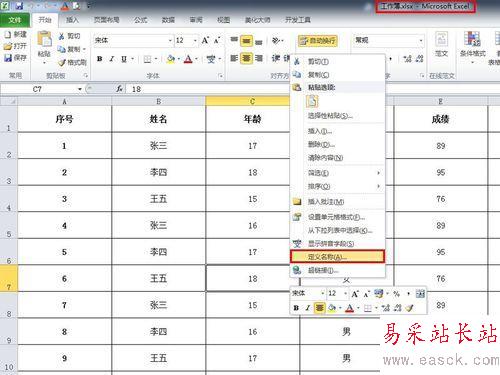Choose Paste Special (选择性粘贴) in context menu
Image resolution: width=500 pixels, height=375 pixels.
(337, 115)
